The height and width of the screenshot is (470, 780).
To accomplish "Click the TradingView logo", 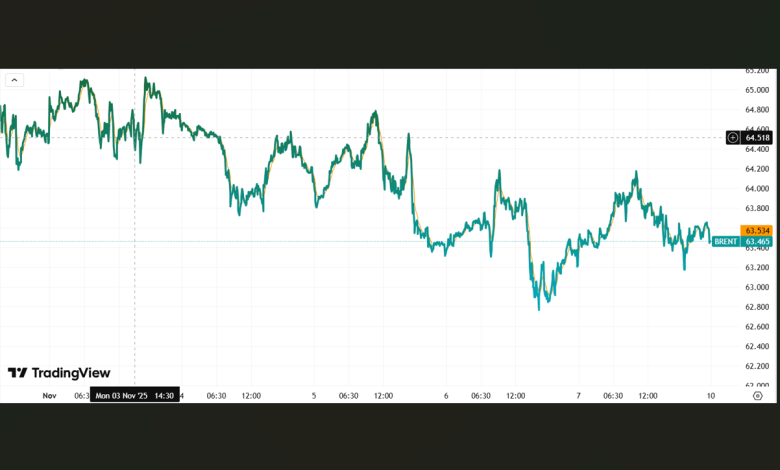I will (59, 373).
